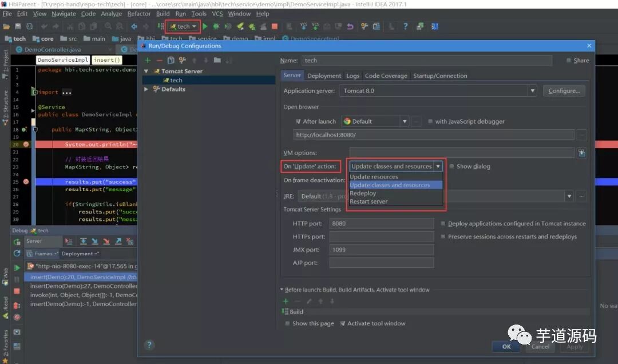Choose 'Update resources' in the dropdown list
Screen dimensions: 618x364
click(396, 177)
